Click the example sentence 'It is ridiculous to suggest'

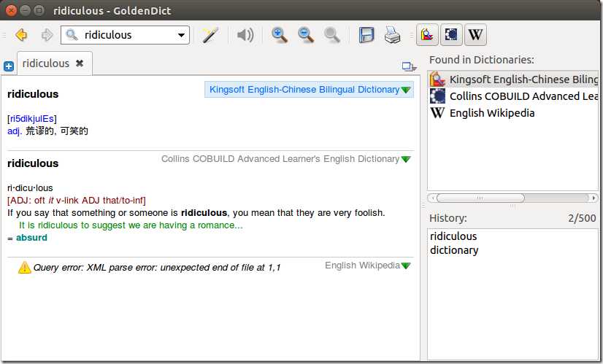pos(131,225)
